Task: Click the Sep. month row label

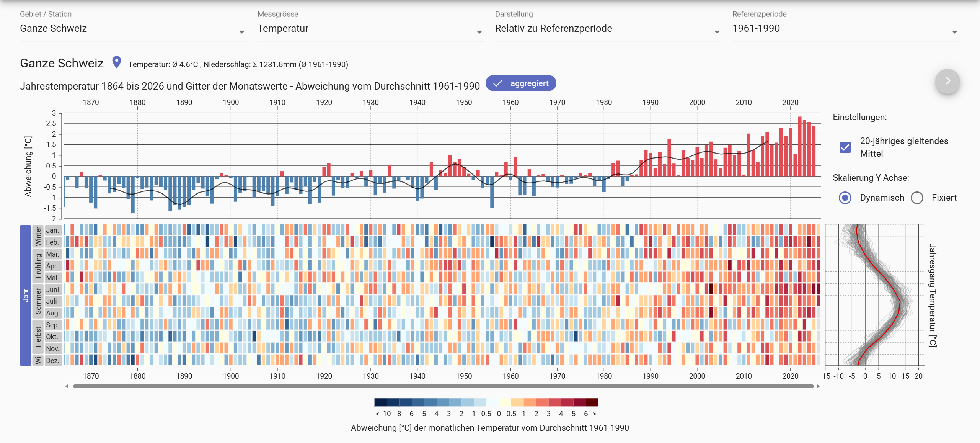Action: (x=53, y=325)
